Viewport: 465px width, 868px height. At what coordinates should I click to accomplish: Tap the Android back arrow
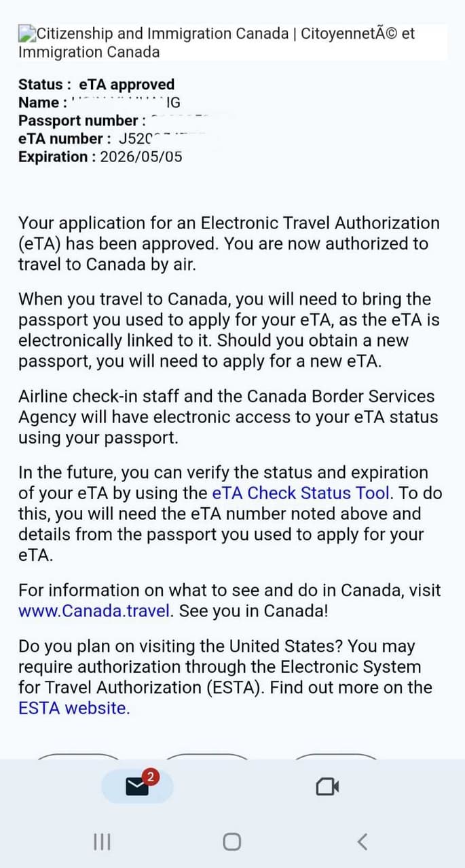click(x=362, y=842)
